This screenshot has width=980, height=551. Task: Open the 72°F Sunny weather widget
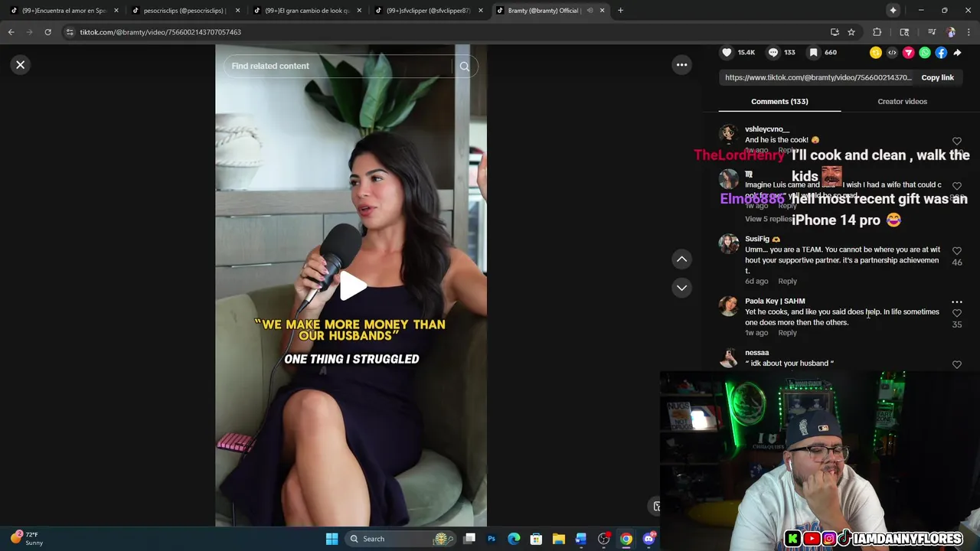point(27,539)
